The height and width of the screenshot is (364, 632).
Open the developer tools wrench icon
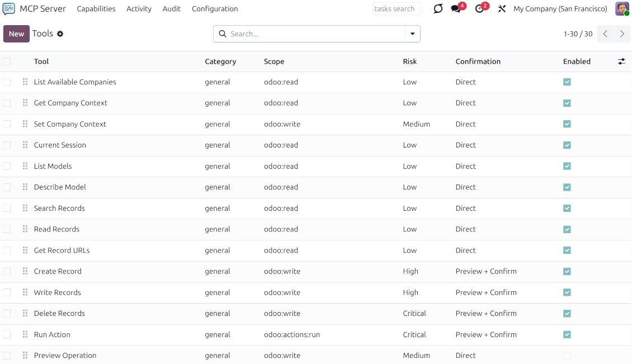(502, 9)
